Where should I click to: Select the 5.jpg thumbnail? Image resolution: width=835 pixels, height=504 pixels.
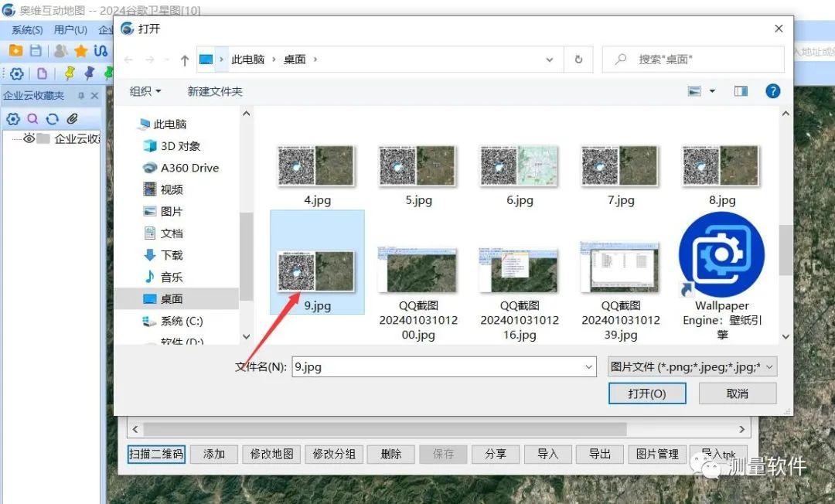tap(417, 165)
